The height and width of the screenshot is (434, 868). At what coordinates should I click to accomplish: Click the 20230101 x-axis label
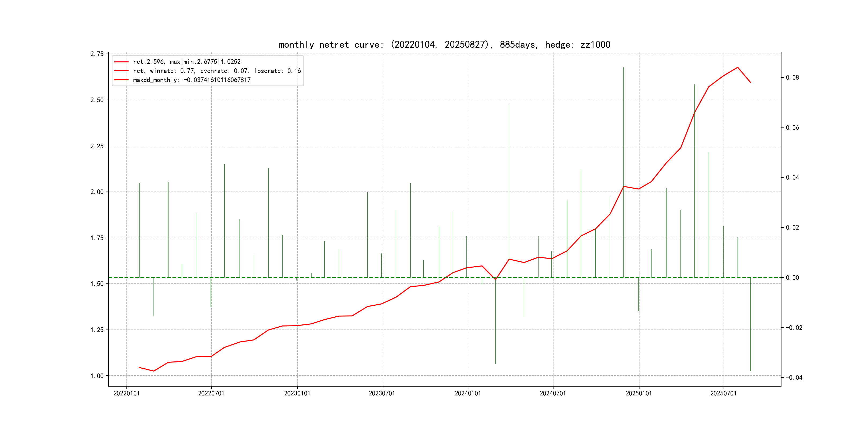point(297,393)
